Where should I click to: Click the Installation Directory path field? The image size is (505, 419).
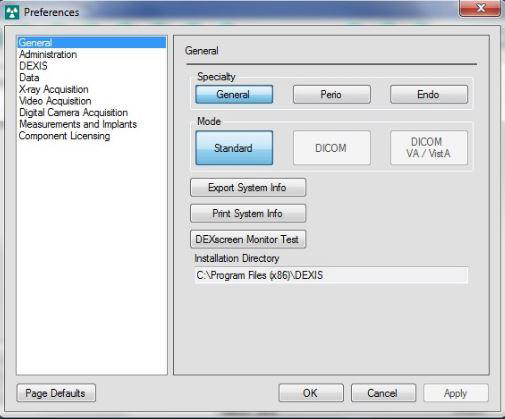tap(331, 275)
